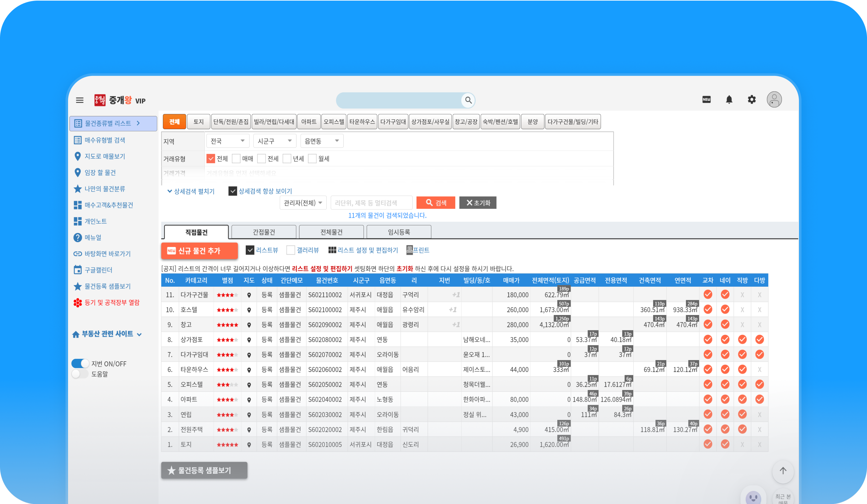The height and width of the screenshot is (504, 867).
Task: Toggle the 지번 ON/OFF switch
Action: (80, 364)
